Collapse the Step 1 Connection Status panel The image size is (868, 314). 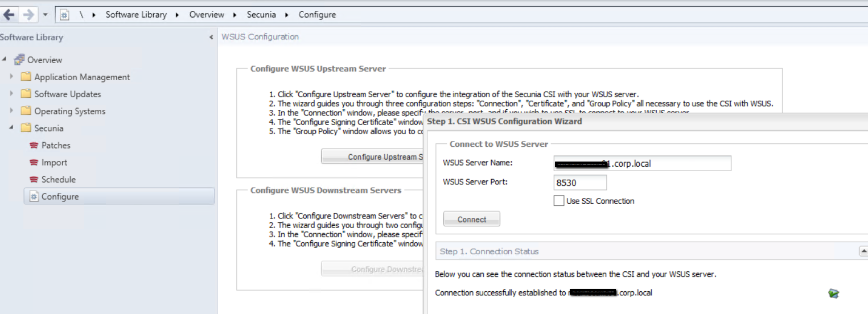(x=863, y=251)
